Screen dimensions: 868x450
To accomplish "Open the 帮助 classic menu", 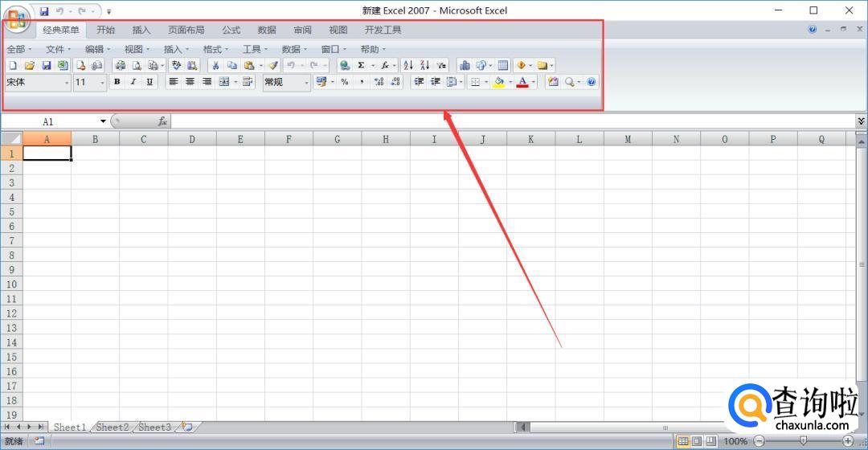I will (373, 49).
